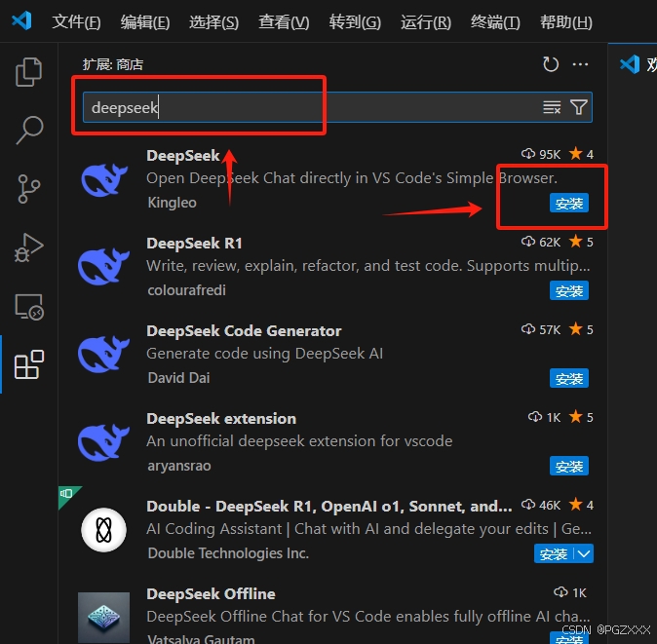Open the Explorer view in activity bar
Image resolution: width=657 pixels, height=644 pixels.
[28, 72]
